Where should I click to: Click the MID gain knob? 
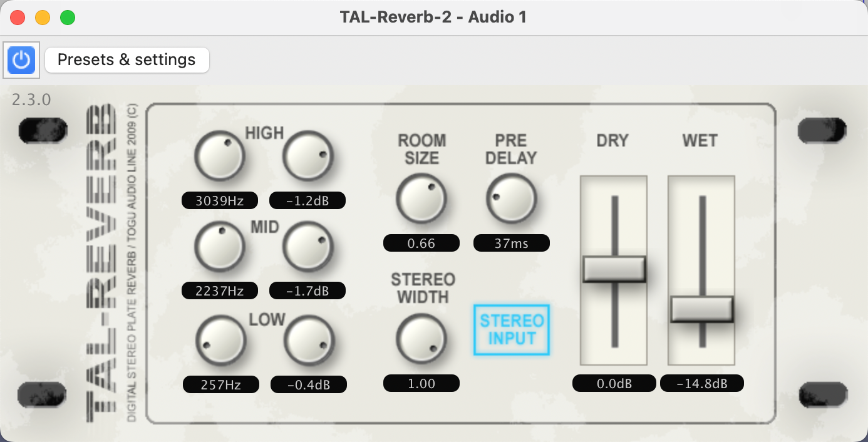307,247
